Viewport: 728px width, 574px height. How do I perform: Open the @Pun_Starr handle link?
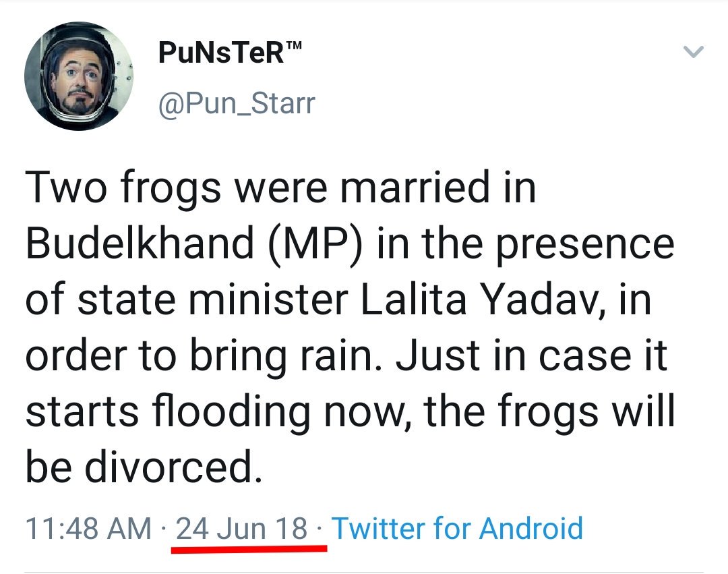(237, 103)
